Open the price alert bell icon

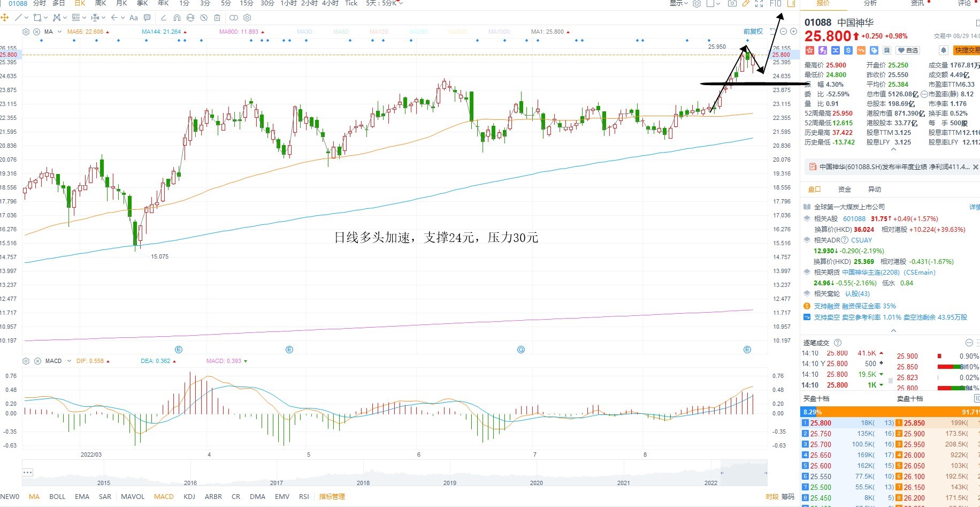944,50
